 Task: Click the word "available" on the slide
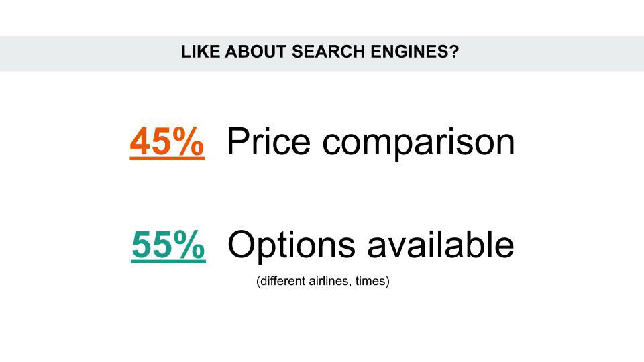(440, 245)
